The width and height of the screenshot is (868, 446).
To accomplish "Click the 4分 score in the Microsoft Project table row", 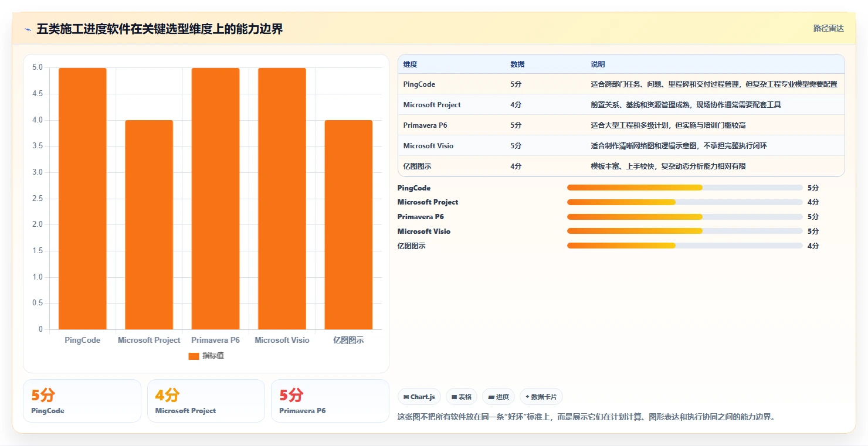I will (x=516, y=105).
